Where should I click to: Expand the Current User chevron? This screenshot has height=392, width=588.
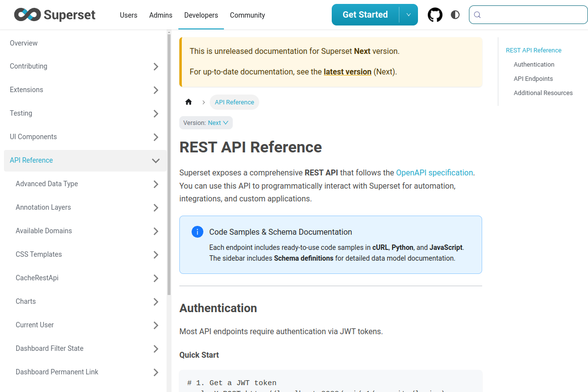[156, 325]
